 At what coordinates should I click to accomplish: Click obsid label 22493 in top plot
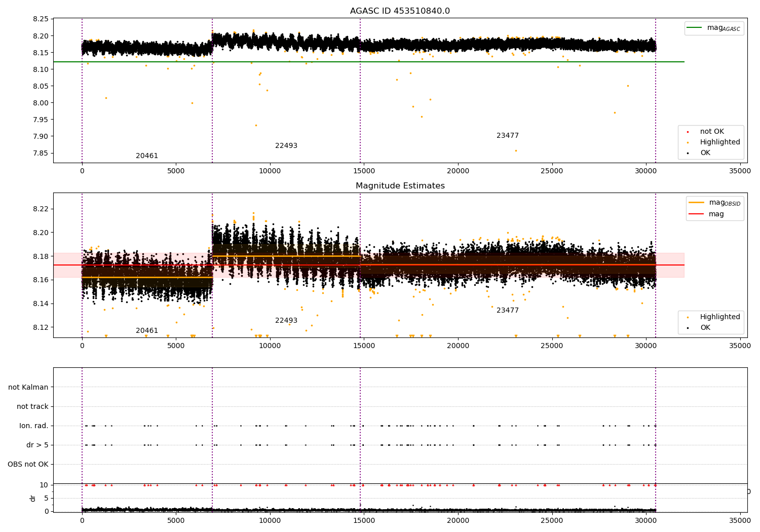[x=286, y=145]
